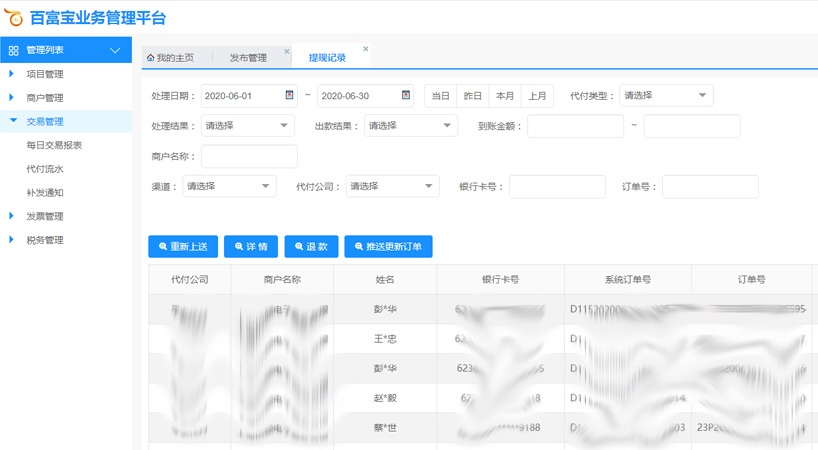Expand the 项目管理 tree item
The width and height of the screenshot is (818, 450).
pyautogui.click(x=12, y=74)
